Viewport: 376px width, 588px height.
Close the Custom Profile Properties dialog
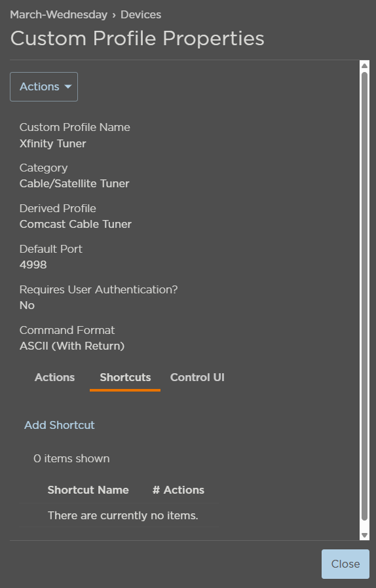345,564
